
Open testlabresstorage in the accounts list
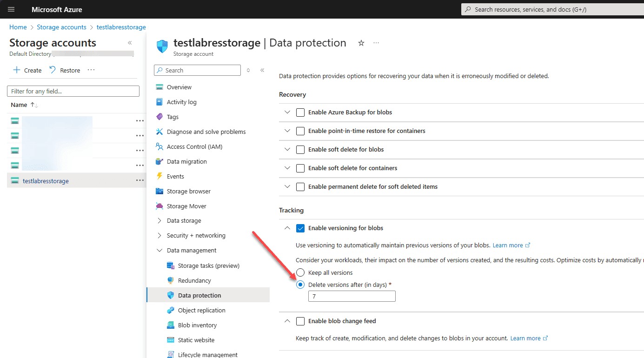(46, 181)
